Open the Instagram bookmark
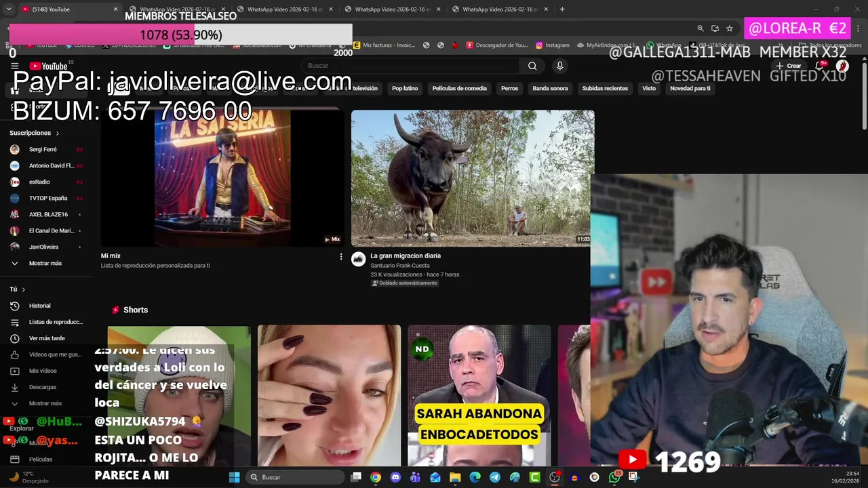 pyautogui.click(x=553, y=45)
